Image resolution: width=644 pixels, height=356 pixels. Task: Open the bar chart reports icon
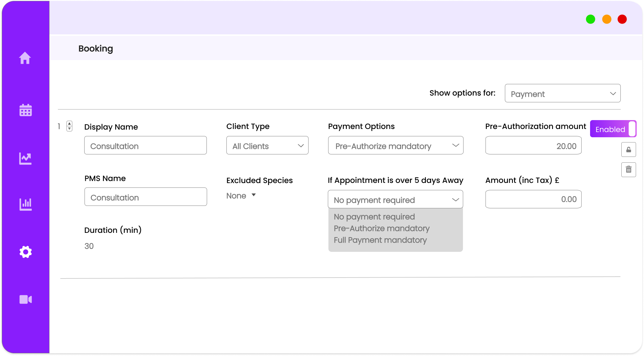[x=25, y=204]
